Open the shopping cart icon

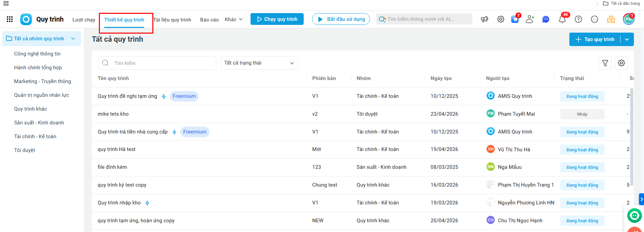click(x=515, y=19)
